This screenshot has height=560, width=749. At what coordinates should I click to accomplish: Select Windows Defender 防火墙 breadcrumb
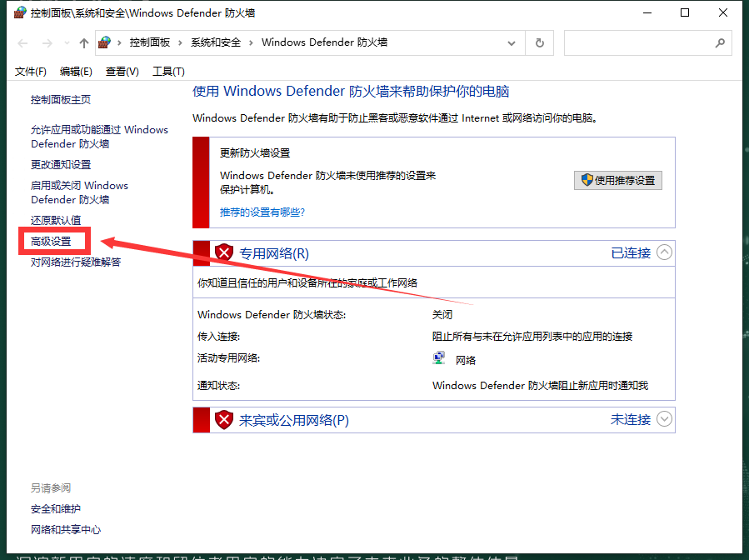pos(324,42)
